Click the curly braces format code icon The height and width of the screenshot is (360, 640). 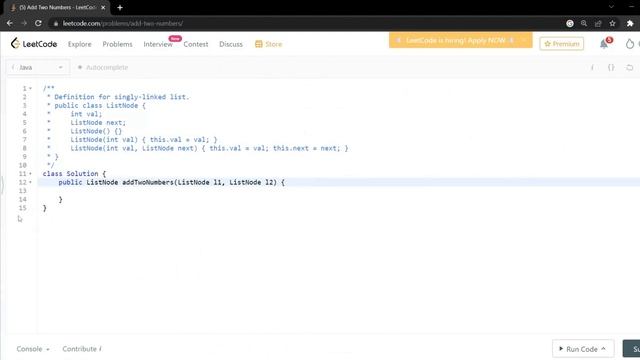pyautogui.click(x=611, y=67)
